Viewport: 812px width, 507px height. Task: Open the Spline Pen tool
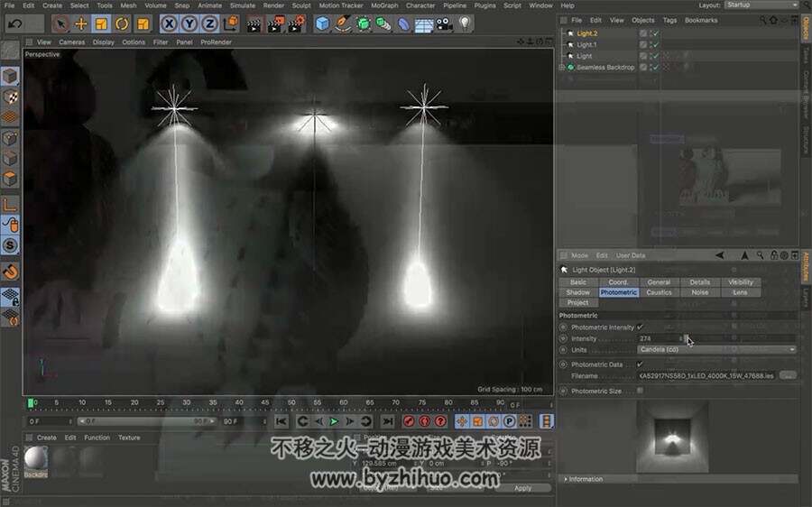point(343,23)
